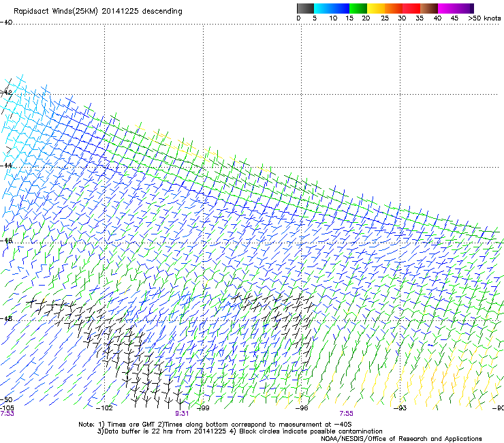Click the gray 0–5 knots legend swatch
This screenshot has width=504, height=443.
tap(305, 8)
